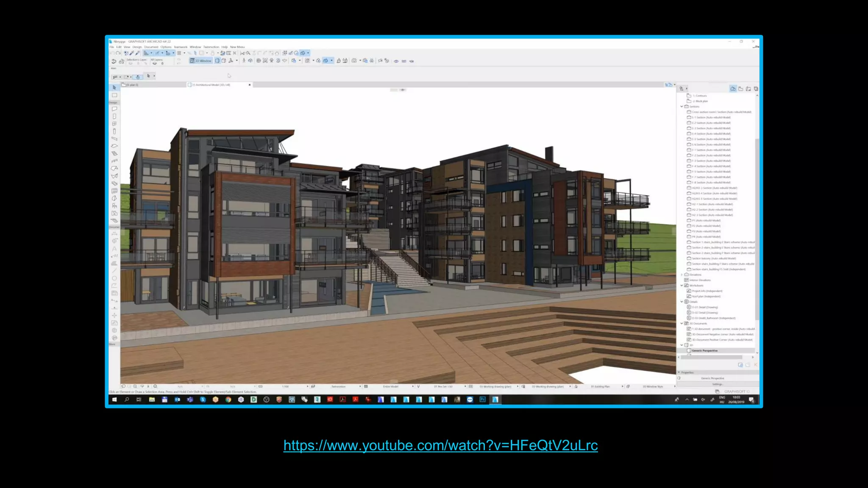Image resolution: width=868 pixels, height=488 pixels.
Task: Open the Project Map view in Navigator
Action: (733, 89)
